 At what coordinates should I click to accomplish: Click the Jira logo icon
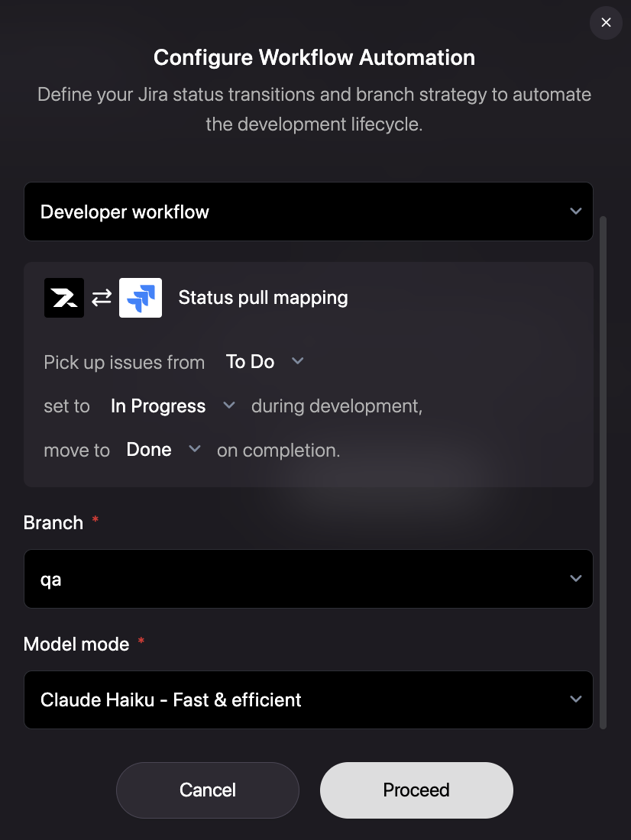coord(141,298)
